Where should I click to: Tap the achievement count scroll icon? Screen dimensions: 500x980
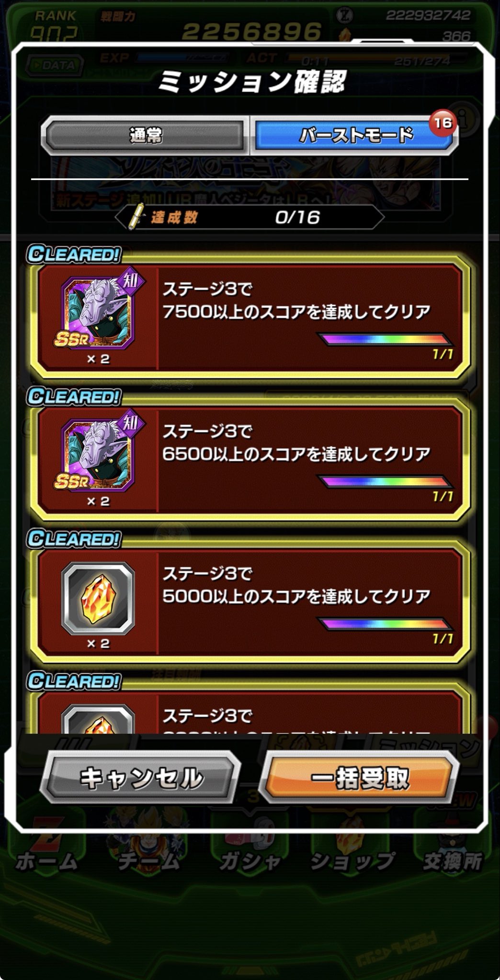click(x=137, y=217)
